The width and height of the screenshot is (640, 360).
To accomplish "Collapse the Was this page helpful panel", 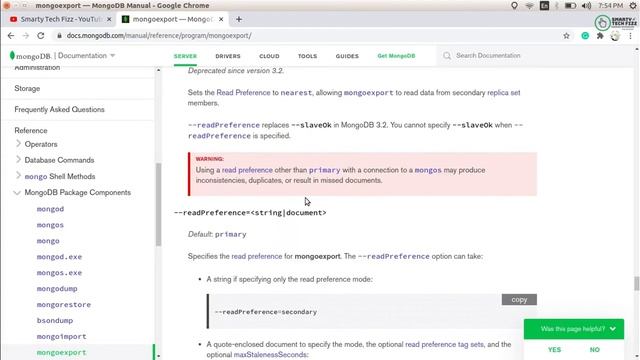I will point(613,329).
